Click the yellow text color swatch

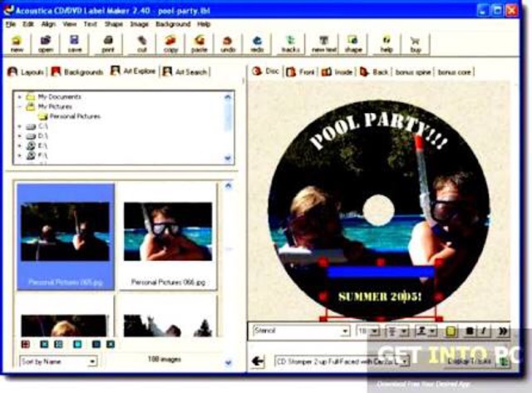[452, 331]
